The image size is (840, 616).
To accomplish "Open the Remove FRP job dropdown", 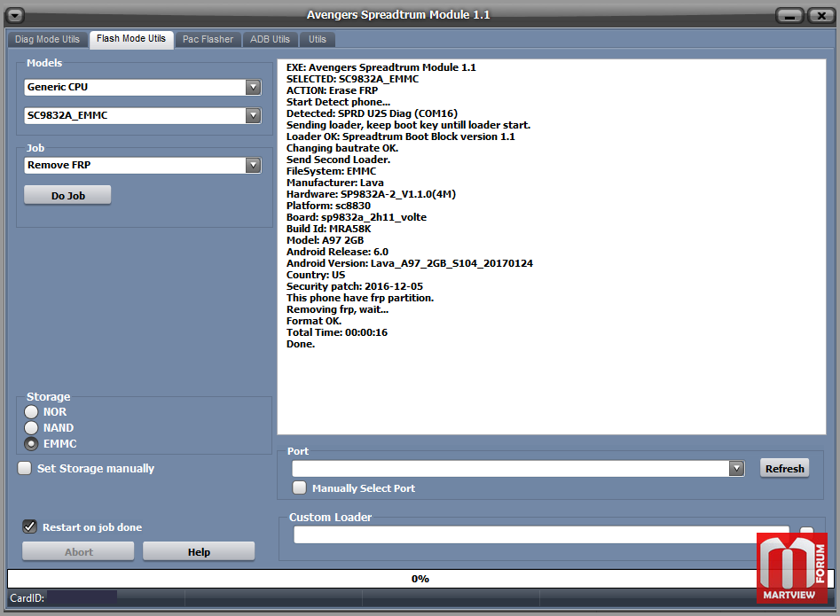I will tap(253, 166).
